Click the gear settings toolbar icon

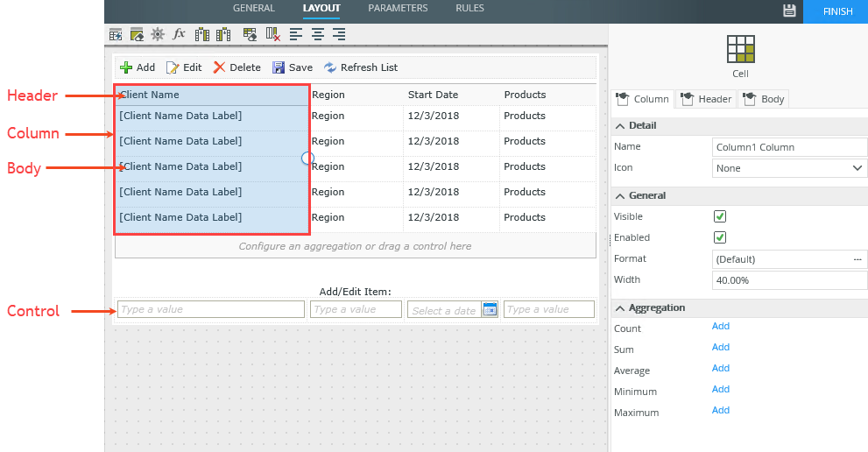pos(158,34)
